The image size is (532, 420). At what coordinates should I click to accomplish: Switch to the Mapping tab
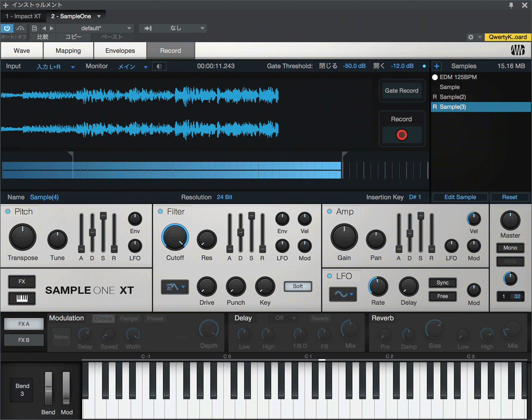[x=68, y=51]
